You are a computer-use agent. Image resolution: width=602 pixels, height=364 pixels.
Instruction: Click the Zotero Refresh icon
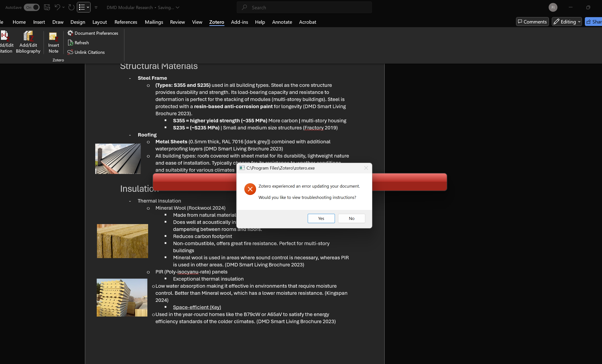point(71,43)
